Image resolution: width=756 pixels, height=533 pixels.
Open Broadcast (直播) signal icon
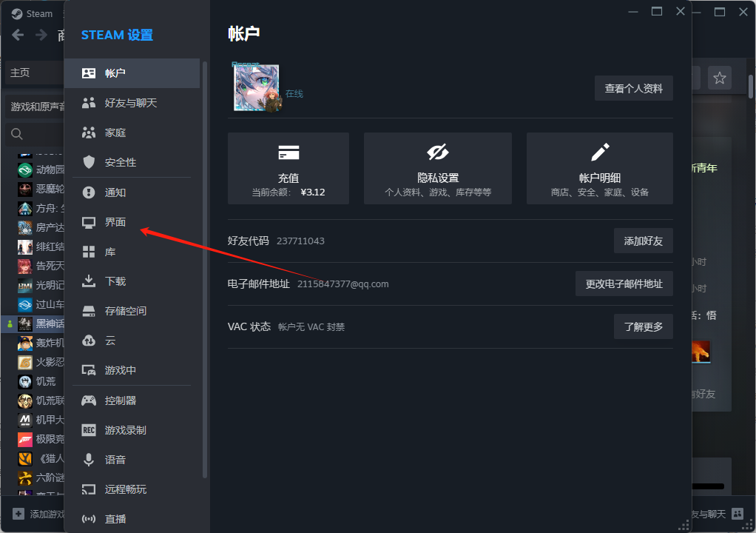pyautogui.click(x=89, y=519)
